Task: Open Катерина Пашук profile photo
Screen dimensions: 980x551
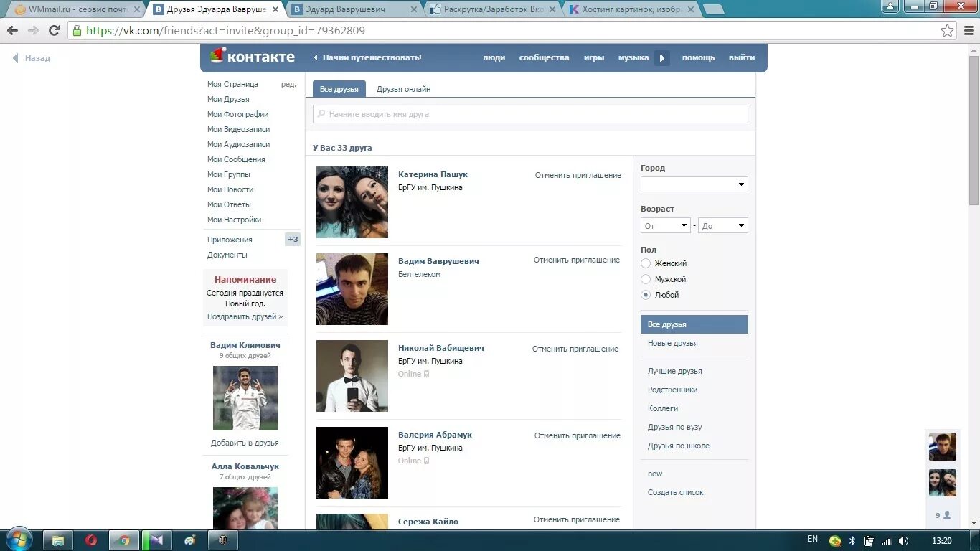Action: pyautogui.click(x=352, y=202)
